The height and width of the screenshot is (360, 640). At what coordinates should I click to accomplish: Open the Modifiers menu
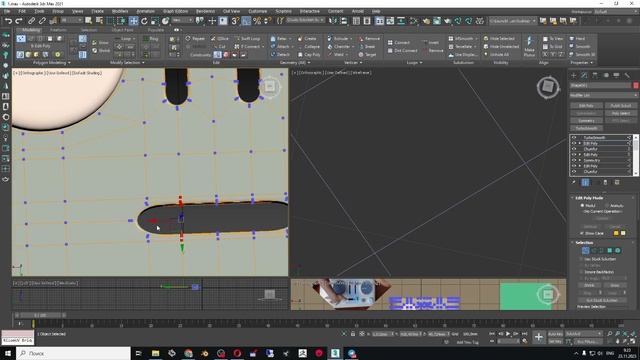pos(120,11)
